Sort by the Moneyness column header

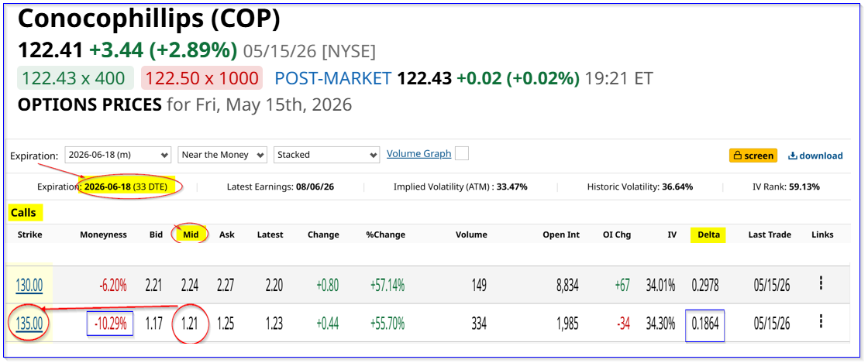click(104, 235)
